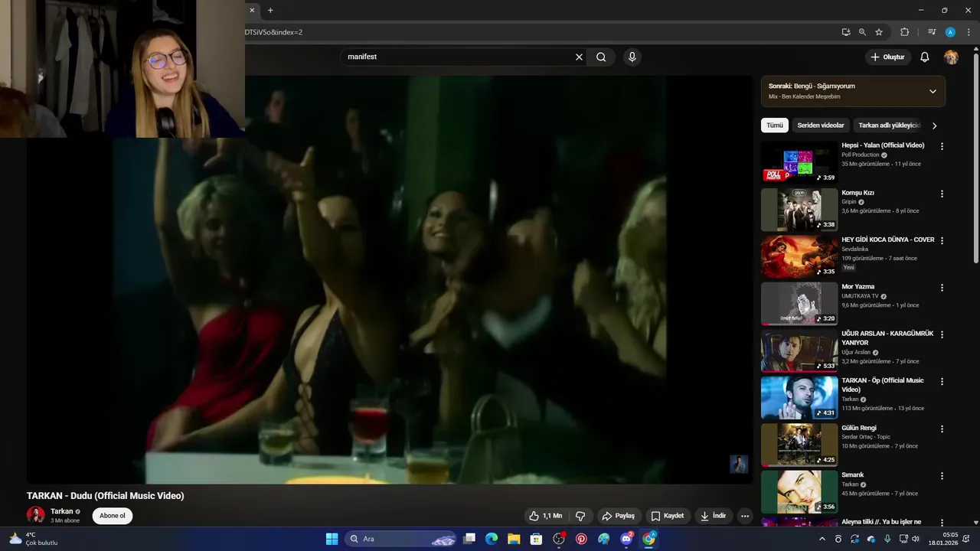This screenshot has height=551, width=980.
Task: Open 'Hepsi - Yalan (Official Video)' thumbnail
Action: [799, 161]
